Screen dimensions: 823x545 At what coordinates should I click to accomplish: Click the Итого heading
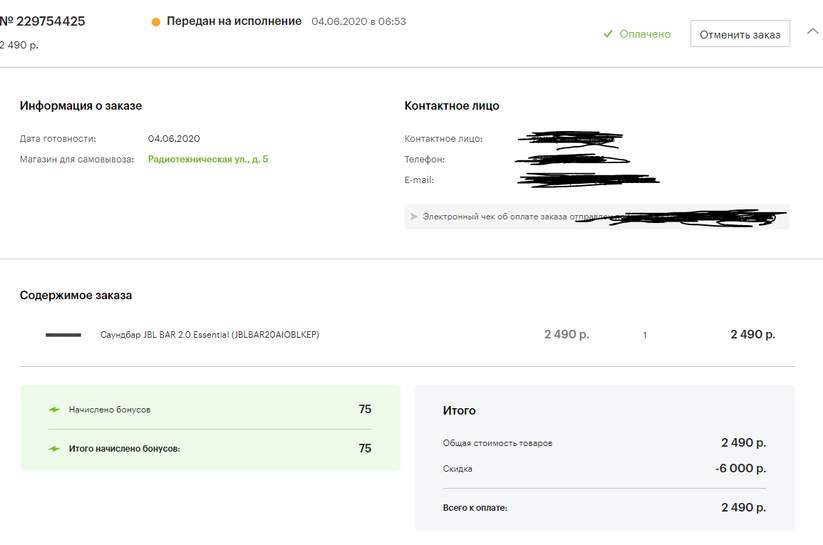(x=459, y=411)
